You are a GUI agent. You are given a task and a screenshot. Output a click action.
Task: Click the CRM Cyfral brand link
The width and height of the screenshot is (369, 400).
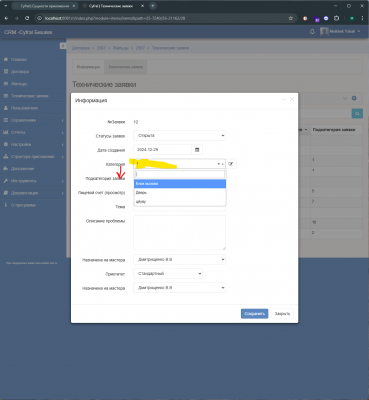tap(28, 32)
